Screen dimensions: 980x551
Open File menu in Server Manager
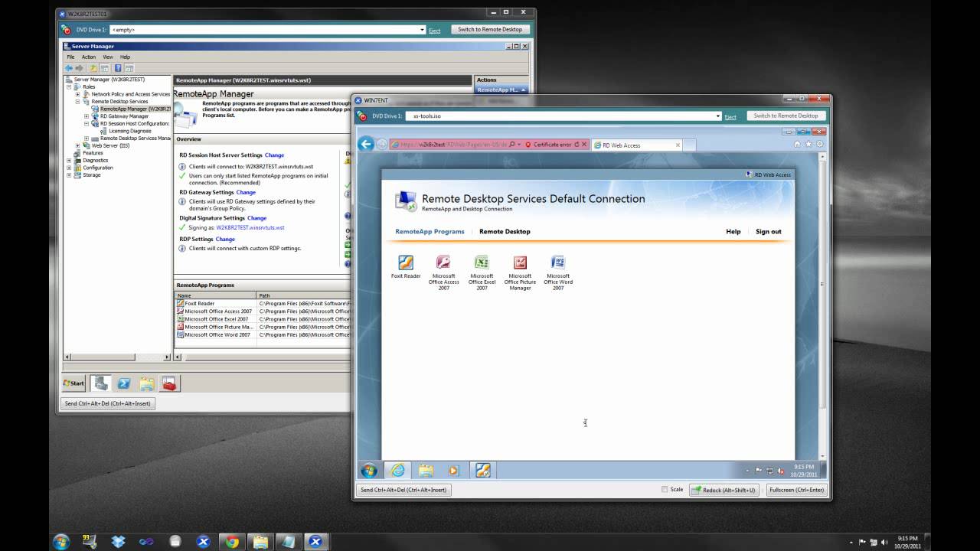[70, 57]
